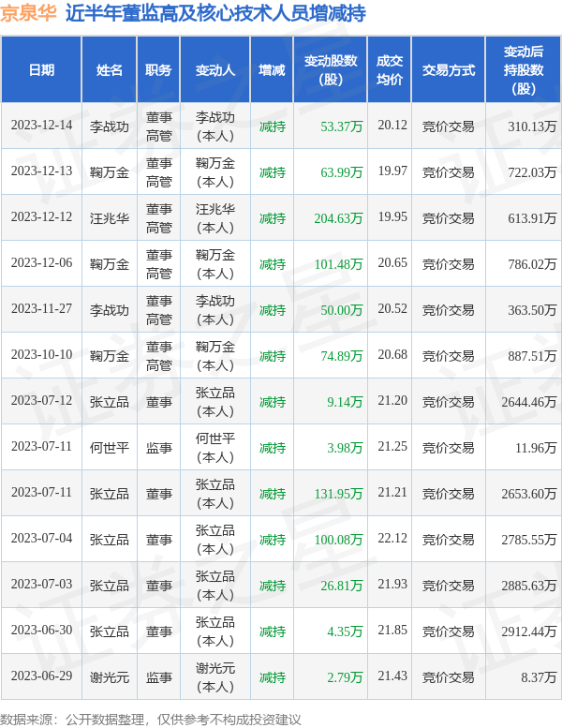Click the share change value 50.00万

tap(341, 310)
